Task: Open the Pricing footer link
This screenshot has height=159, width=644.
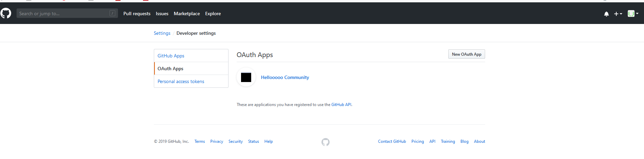Action: pyautogui.click(x=418, y=141)
